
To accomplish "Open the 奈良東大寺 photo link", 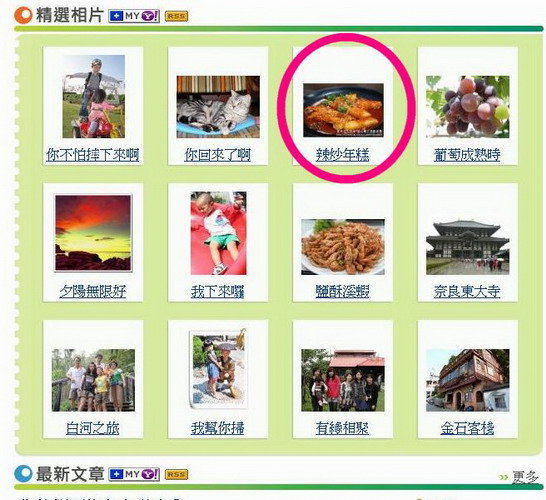I will click(x=467, y=291).
